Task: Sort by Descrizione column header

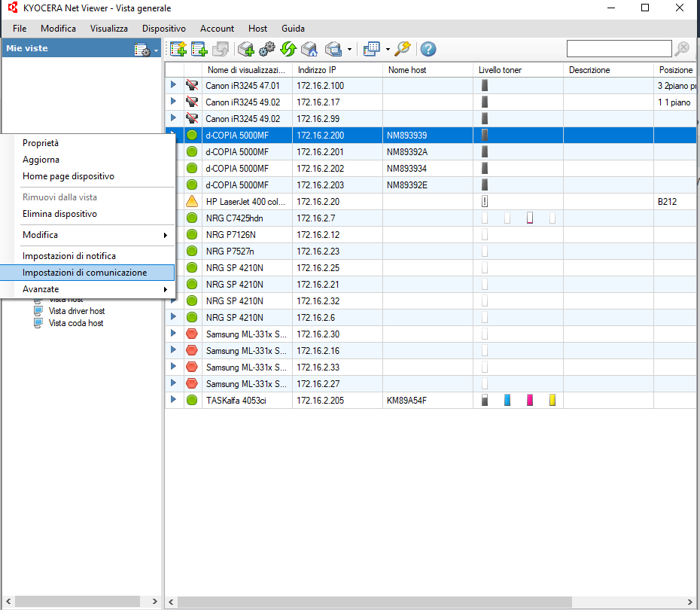Action: (x=608, y=70)
